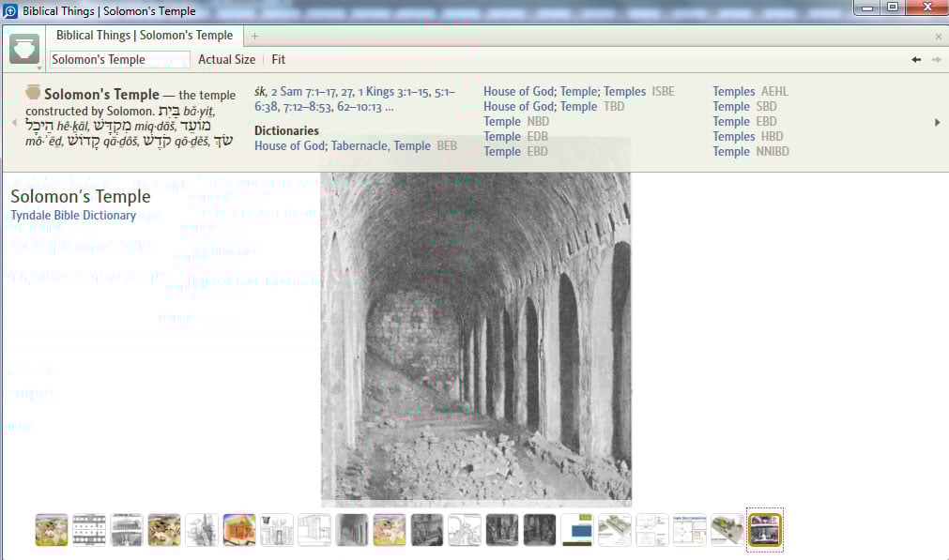Select the highlighted rightmost thumbnail

pyautogui.click(x=764, y=529)
